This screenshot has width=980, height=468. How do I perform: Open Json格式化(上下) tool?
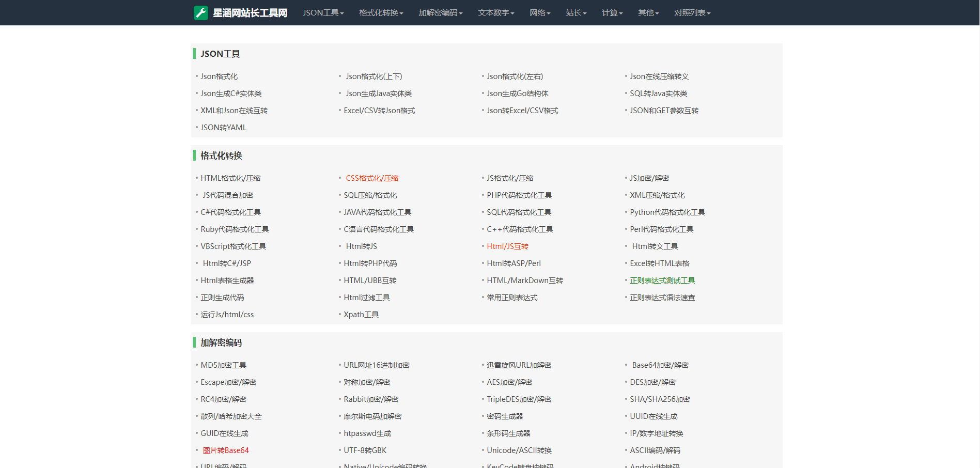pyautogui.click(x=374, y=76)
